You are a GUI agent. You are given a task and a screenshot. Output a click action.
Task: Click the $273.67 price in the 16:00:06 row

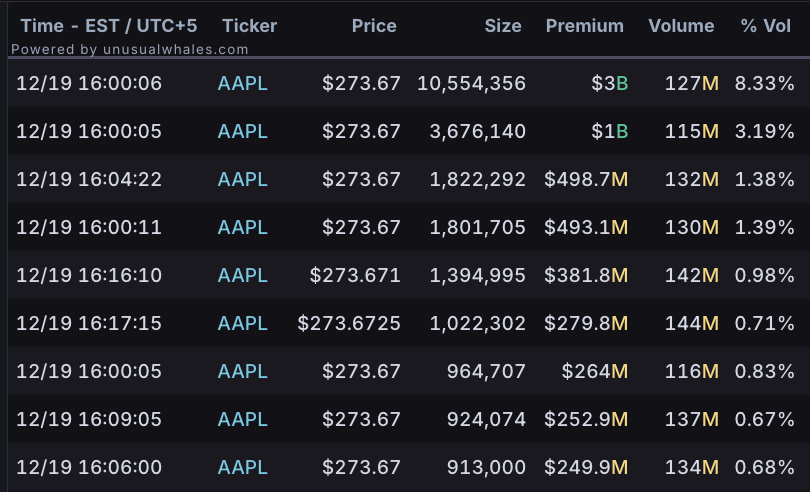pos(361,83)
